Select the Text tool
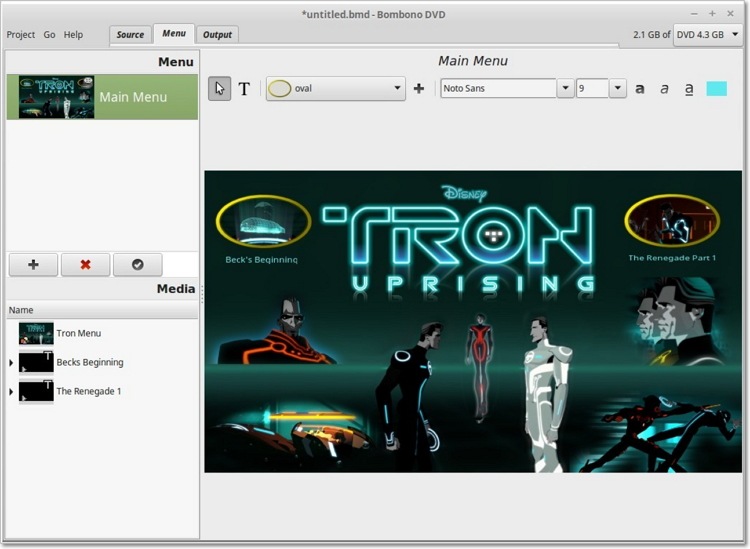This screenshot has height=549, width=750. click(244, 89)
